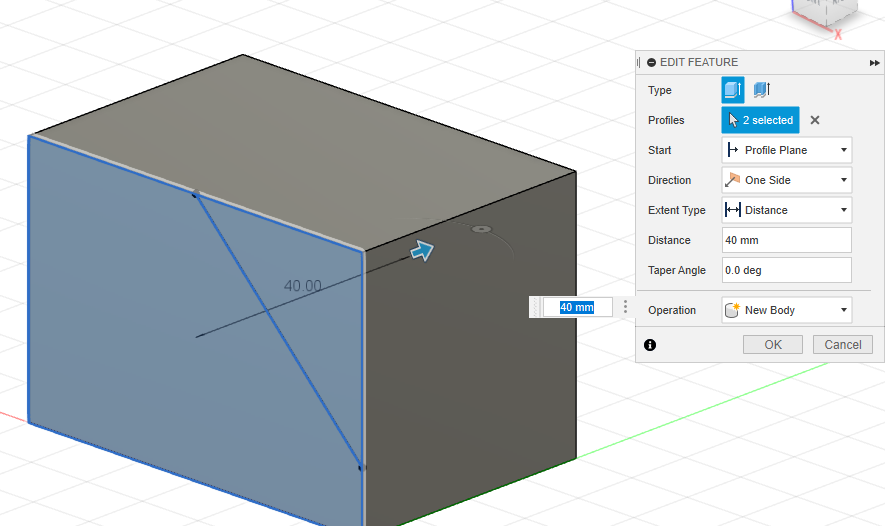This screenshot has height=526, width=885.
Task: Click the info icon in the dialog footer
Action: [650, 344]
